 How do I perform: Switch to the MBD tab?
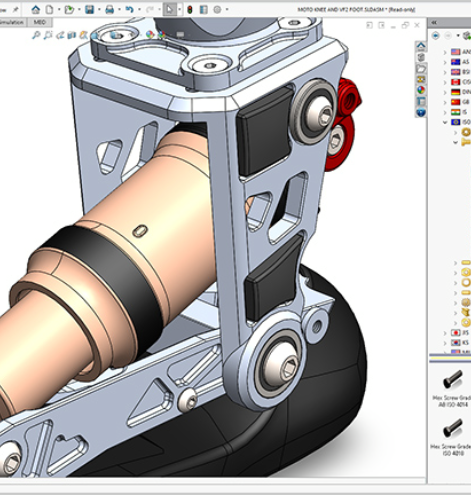40,22
